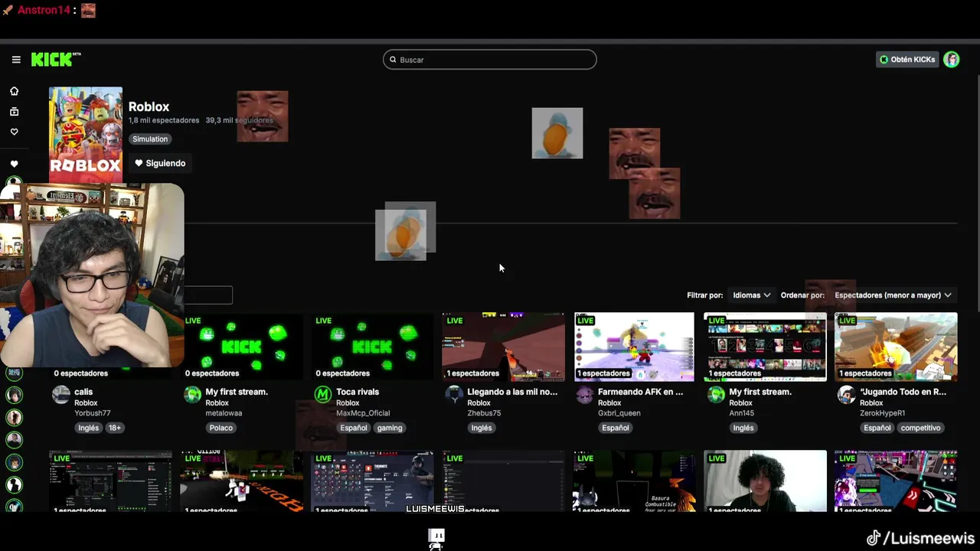This screenshot has height=551, width=980.
Task: Go to Home via sidebar icon
Action: click(x=14, y=91)
